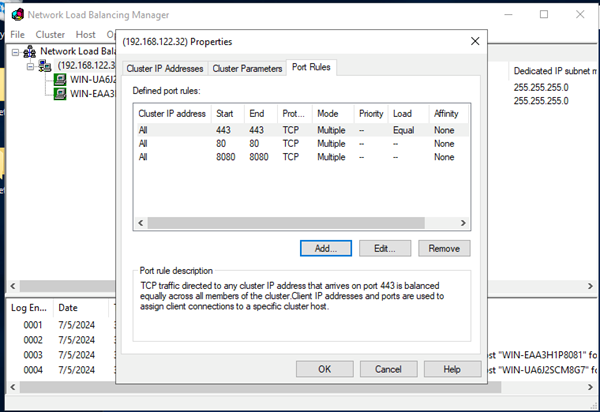Open the File menu
This screenshot has height=412, width=600.
point(17,34)
